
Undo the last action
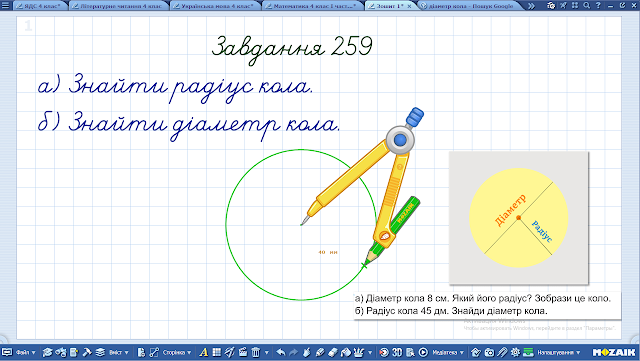tap(280, 352)
